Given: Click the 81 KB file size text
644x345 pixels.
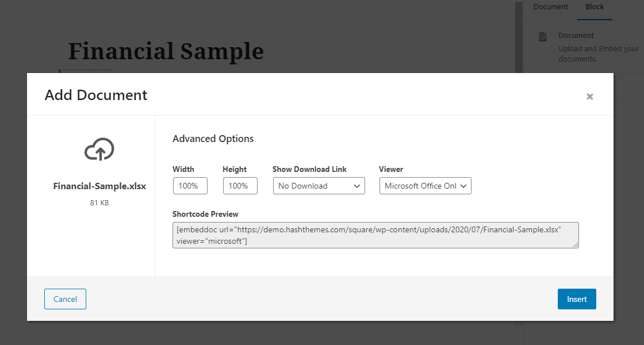Looking at the screenshot, I should (99, 202).
